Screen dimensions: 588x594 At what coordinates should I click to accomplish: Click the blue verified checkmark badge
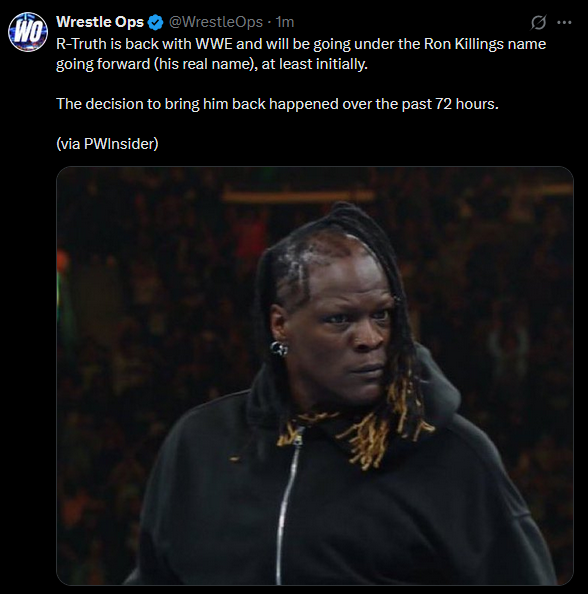(x=155, y=22)
